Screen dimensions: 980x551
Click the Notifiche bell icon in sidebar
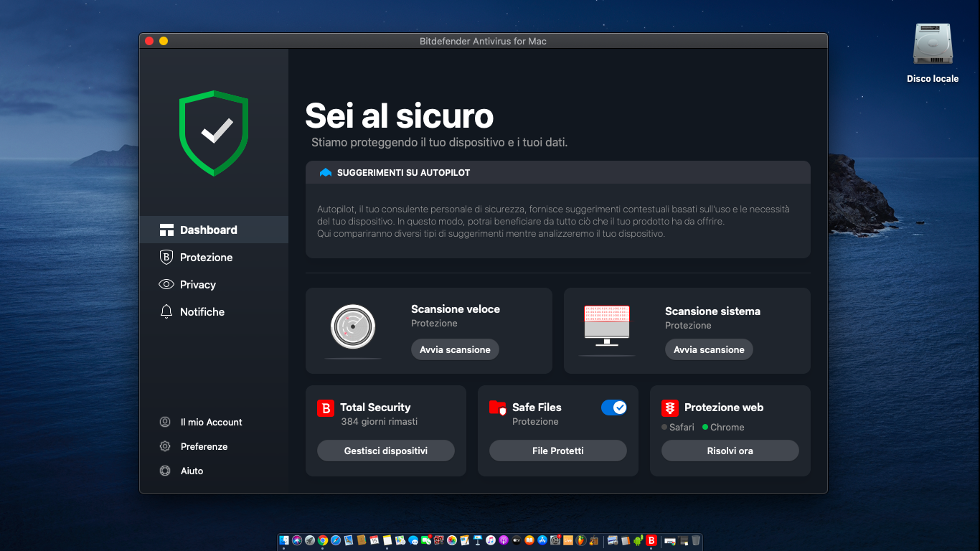tap(166, 311)
